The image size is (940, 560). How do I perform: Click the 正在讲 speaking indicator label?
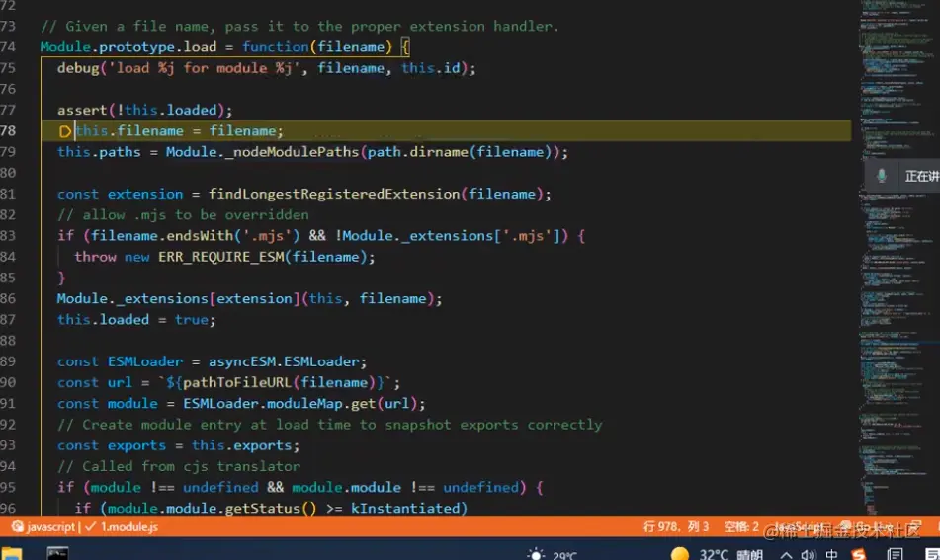tap(922, 176)
